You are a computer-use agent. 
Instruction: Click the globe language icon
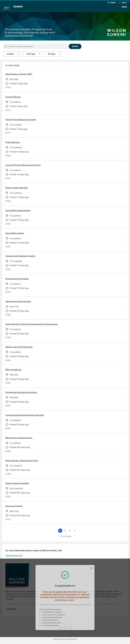point(108,3)
